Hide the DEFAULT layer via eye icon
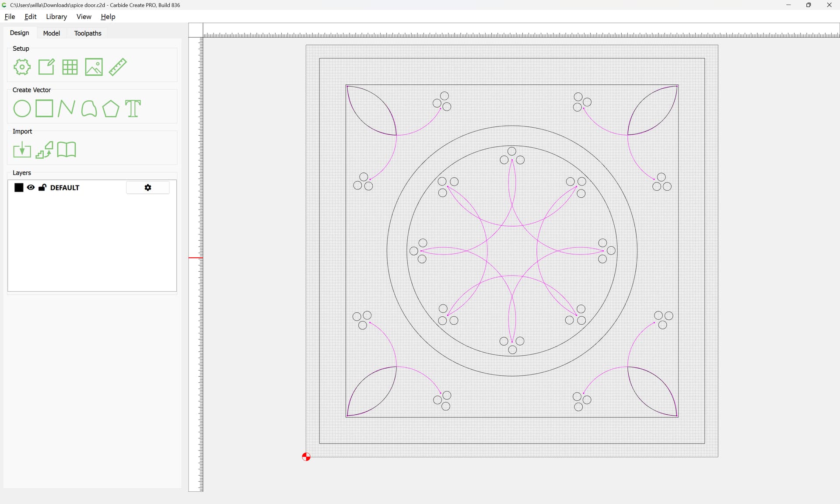840x504 pixels. pyautogui.click(x=31, y=188)
